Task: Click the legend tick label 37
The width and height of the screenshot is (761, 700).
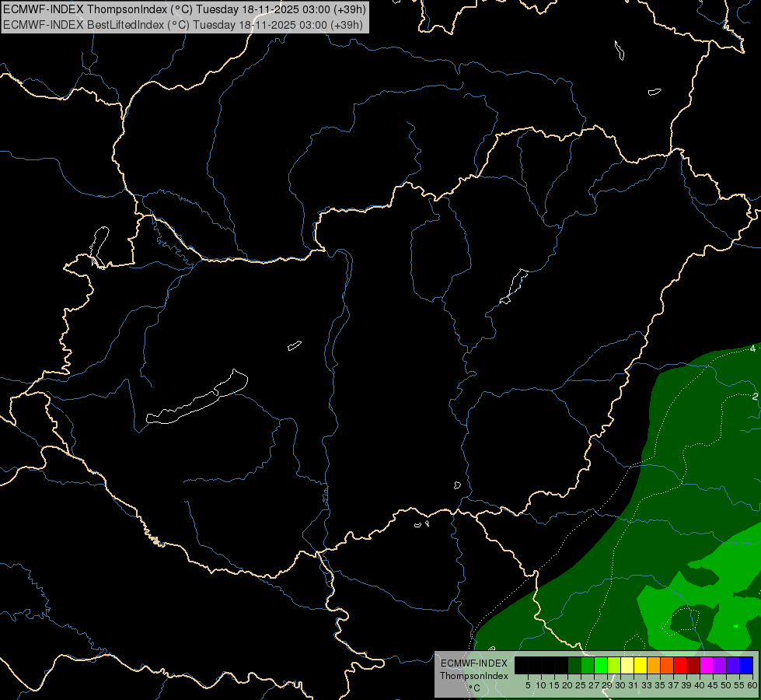Action: 673,685
